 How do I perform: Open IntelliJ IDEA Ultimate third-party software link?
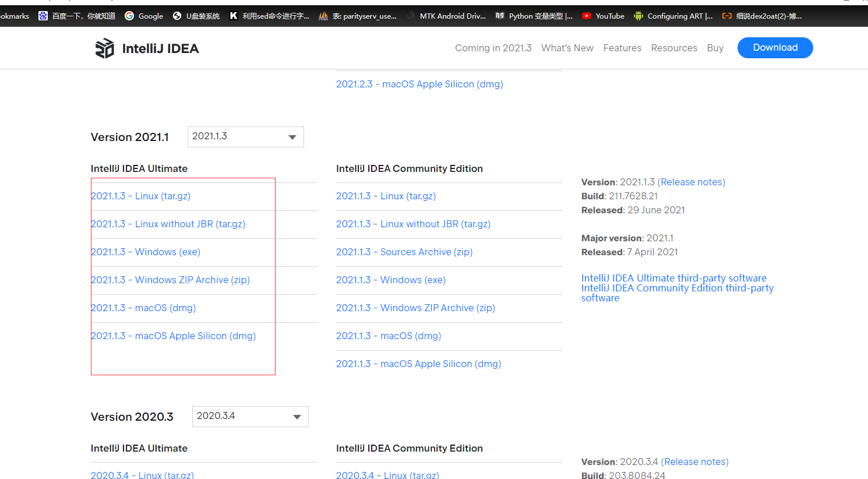coord(674,278)
